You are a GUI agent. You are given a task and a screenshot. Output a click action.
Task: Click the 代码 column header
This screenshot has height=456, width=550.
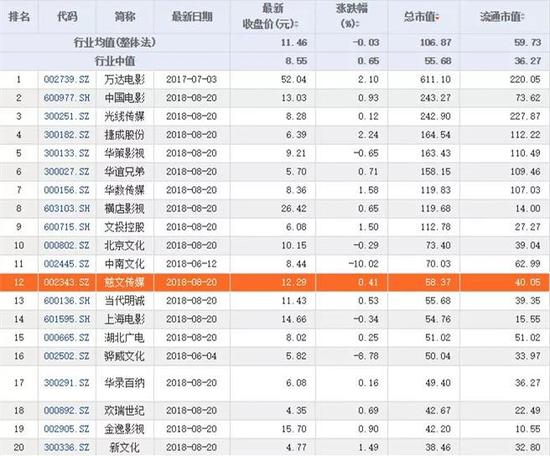tap(67, 16)
